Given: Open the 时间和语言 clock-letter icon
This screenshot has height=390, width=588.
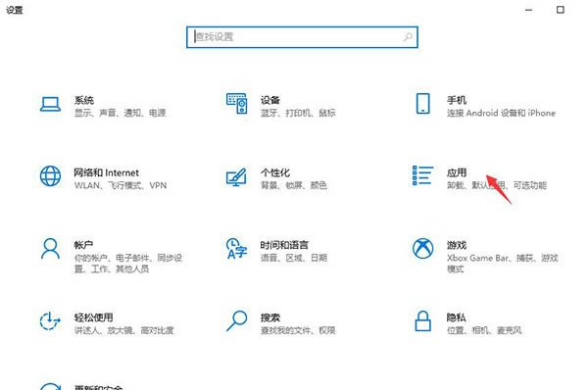Looking at the screenshot, I should pos(236,248).
